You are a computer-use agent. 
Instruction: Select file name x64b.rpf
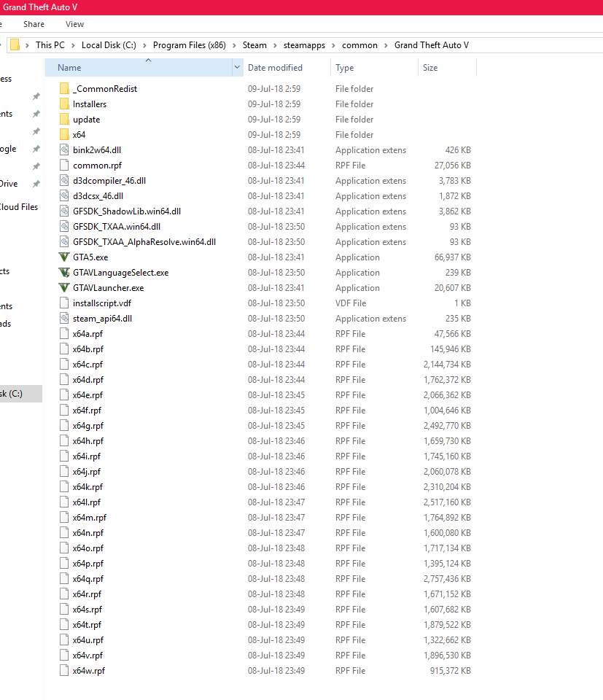coord(88,349)
